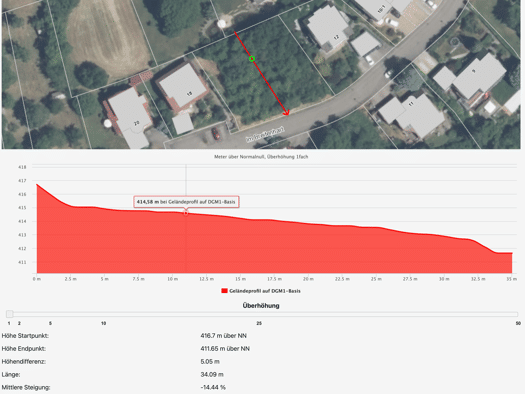Click the profile start point at 0 m
525x394 pixels.
pyautogui.click(x=37, y=184)
